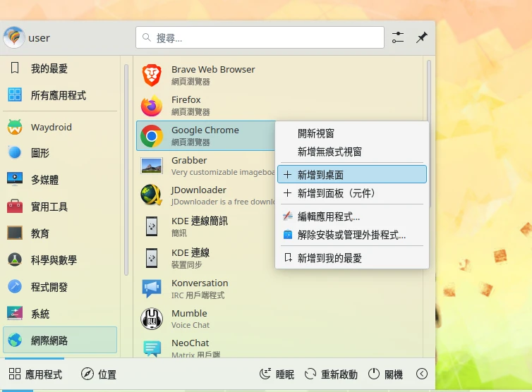Open the launcher configure sliders icon
Screen dimensions: 532x392
pyautogui.click(x=398, y=37)
